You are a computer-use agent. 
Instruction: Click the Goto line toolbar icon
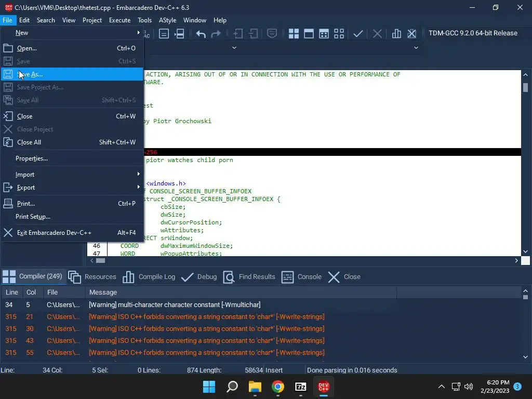(x=179, y=34)
